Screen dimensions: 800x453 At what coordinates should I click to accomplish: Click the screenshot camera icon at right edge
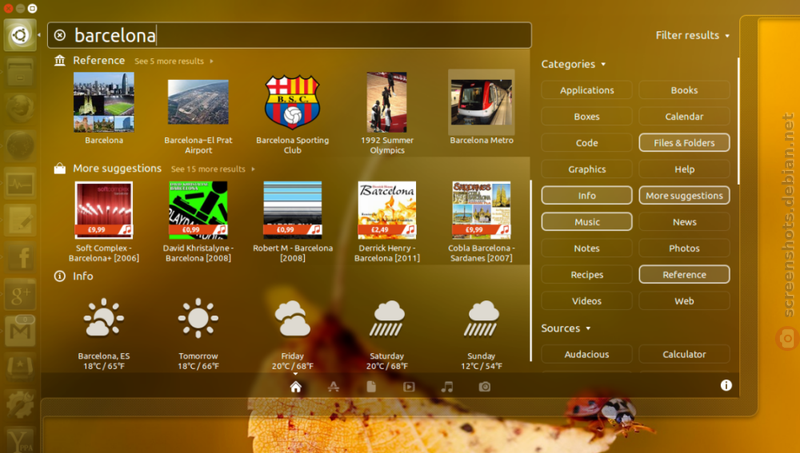coord(787,339)
